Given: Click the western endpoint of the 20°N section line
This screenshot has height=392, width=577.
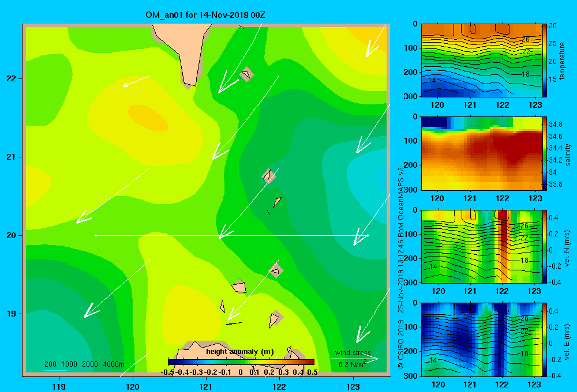Looking at the screenshot, I should pos(96,235).
